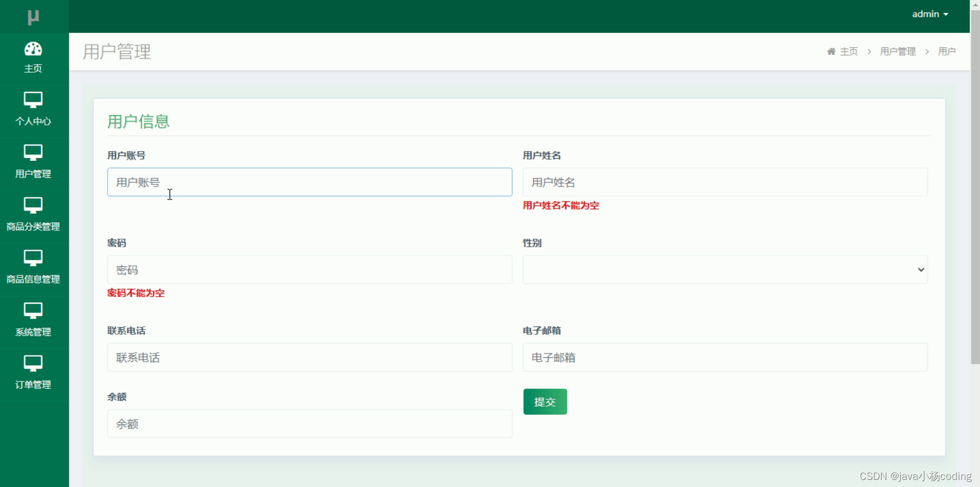Select 商品分类管理 label in sidebar menu
The image size is (980, 487).
33,227
